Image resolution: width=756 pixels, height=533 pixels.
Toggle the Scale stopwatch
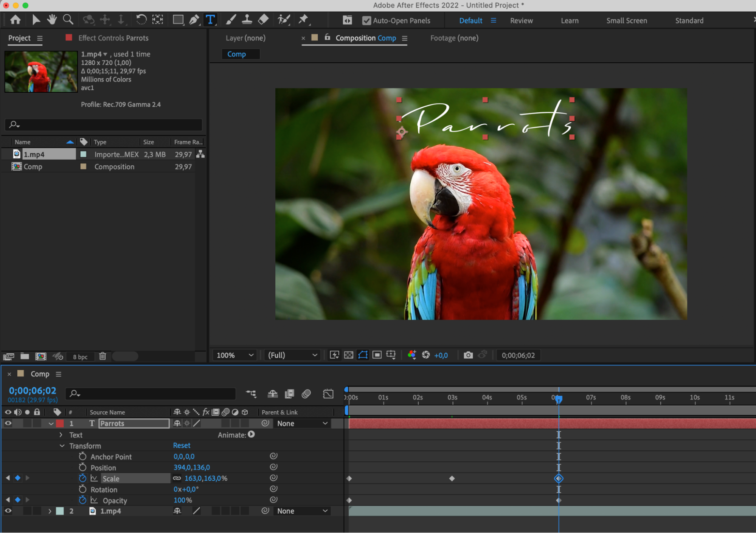82,478
